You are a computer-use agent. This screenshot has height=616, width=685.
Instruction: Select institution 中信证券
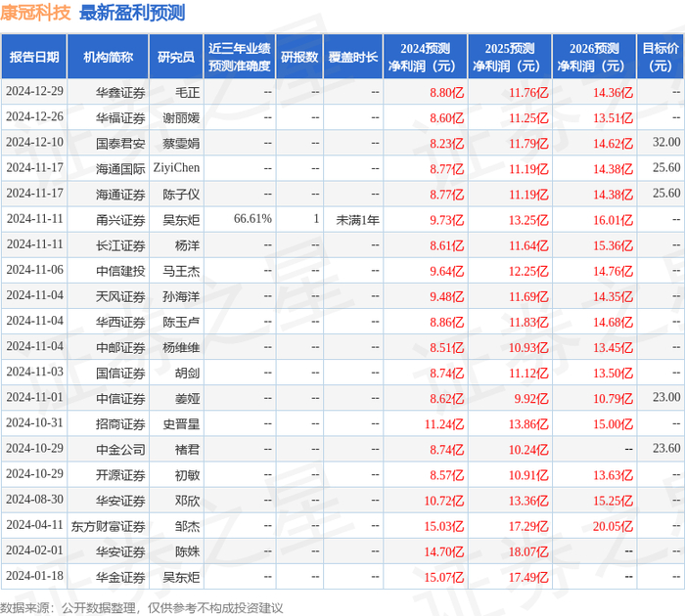click(120, 399)
